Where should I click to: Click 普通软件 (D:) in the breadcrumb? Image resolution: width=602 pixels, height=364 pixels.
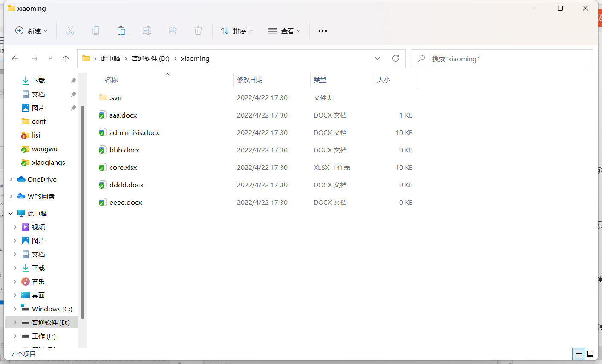point(150,59)
